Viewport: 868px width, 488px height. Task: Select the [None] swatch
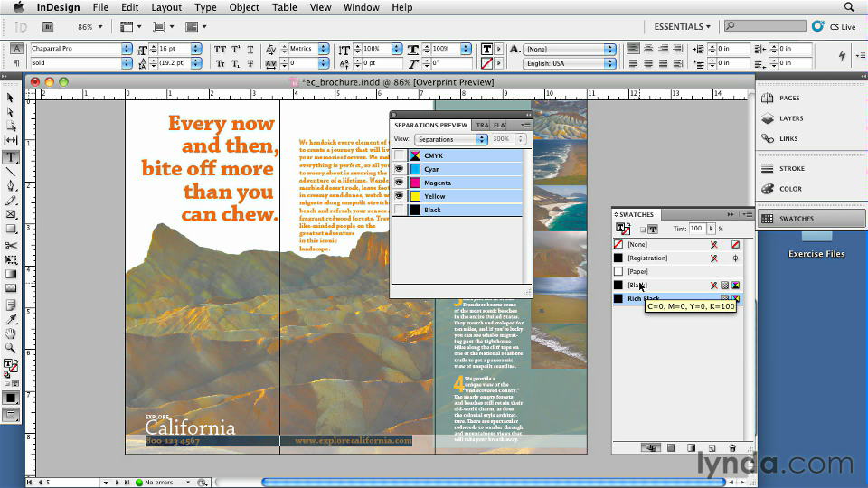(x=677, y=245)
